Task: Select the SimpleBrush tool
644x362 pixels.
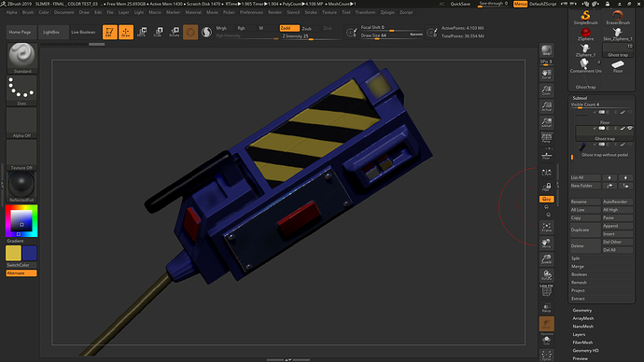Action: coord(586,18)
